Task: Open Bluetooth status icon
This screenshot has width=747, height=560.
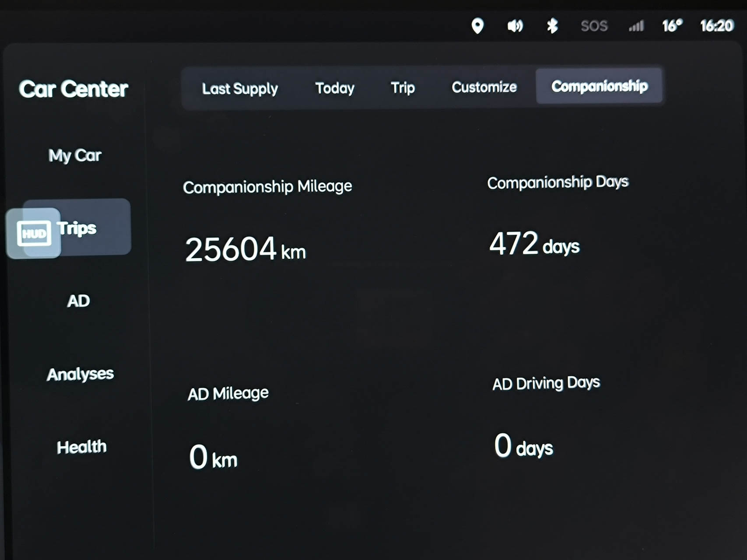Action: (552, 26)
